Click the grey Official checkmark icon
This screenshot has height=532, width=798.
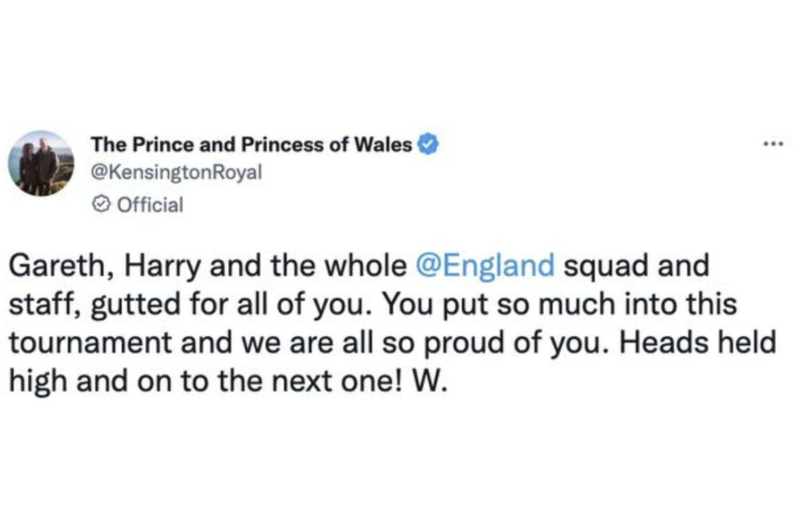click(x=101, y=204)
